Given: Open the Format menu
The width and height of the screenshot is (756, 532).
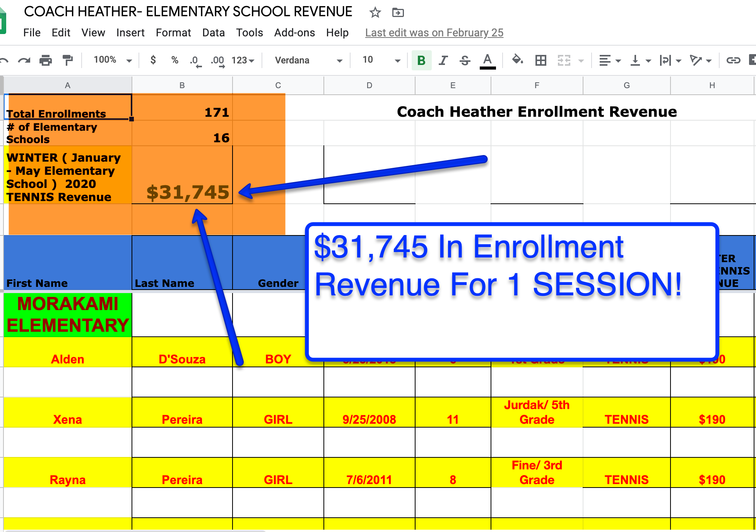Looking at the screenshot, I should pyautogui.click(x=173, y=33).
